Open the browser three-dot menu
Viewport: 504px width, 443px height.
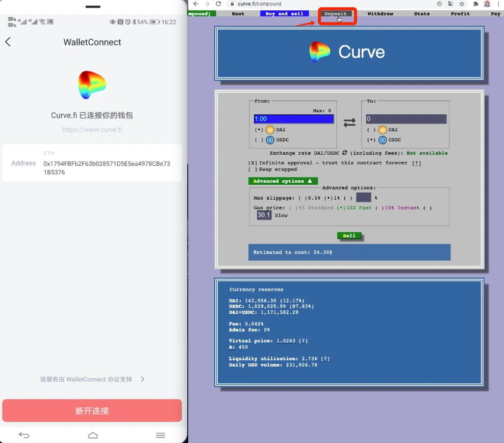pyautogui.click(x=498, y=4)
